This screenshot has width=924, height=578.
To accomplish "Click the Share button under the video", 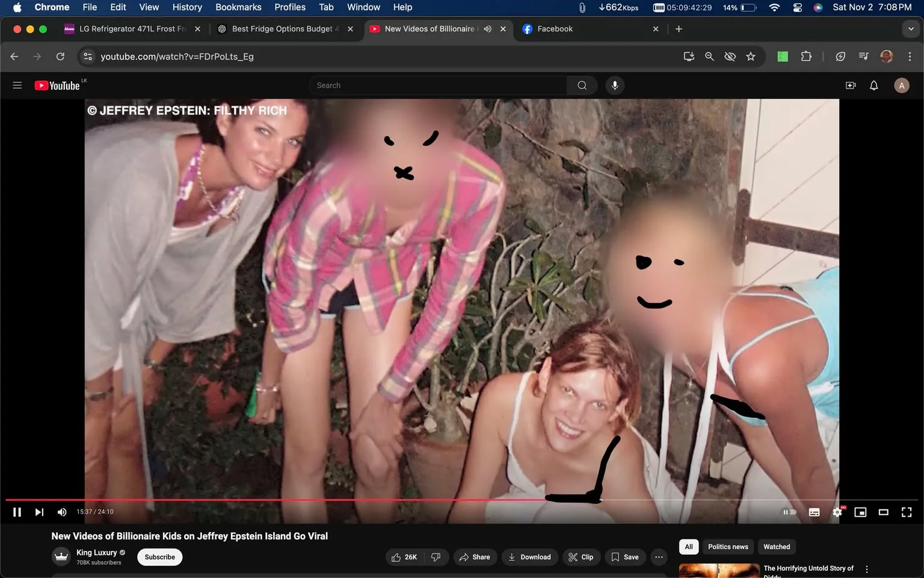I will tap(475, 557).
